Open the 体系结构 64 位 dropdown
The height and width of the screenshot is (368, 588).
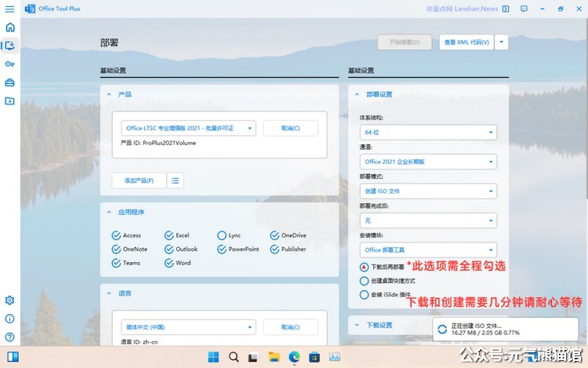428,133
